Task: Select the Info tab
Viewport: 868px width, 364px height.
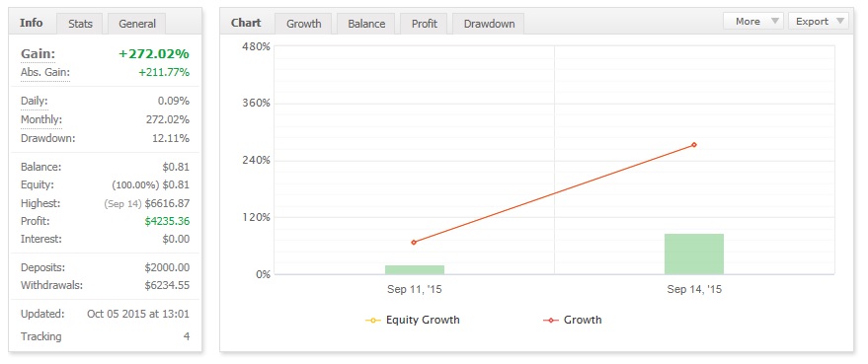Action: 31,24
